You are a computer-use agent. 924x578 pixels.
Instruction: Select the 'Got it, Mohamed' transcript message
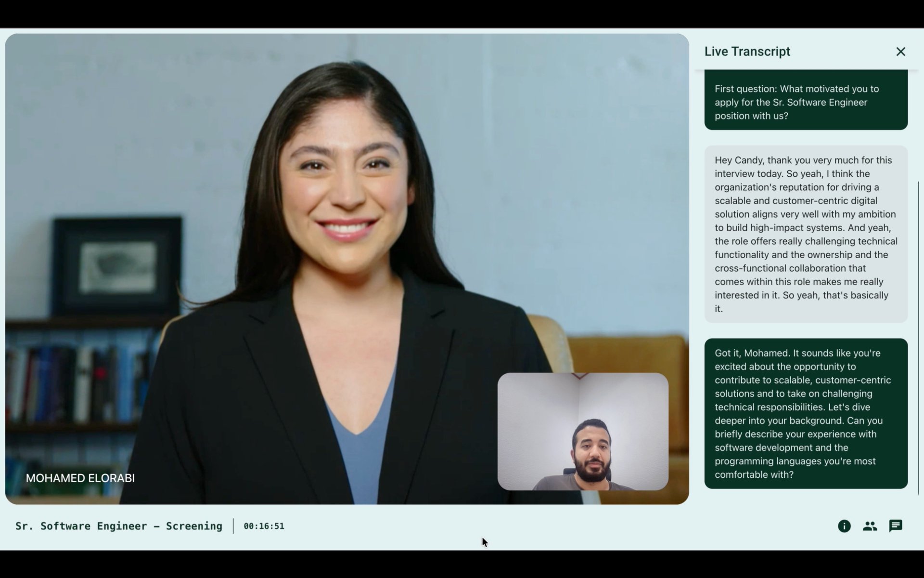click(x=806, y=413)
